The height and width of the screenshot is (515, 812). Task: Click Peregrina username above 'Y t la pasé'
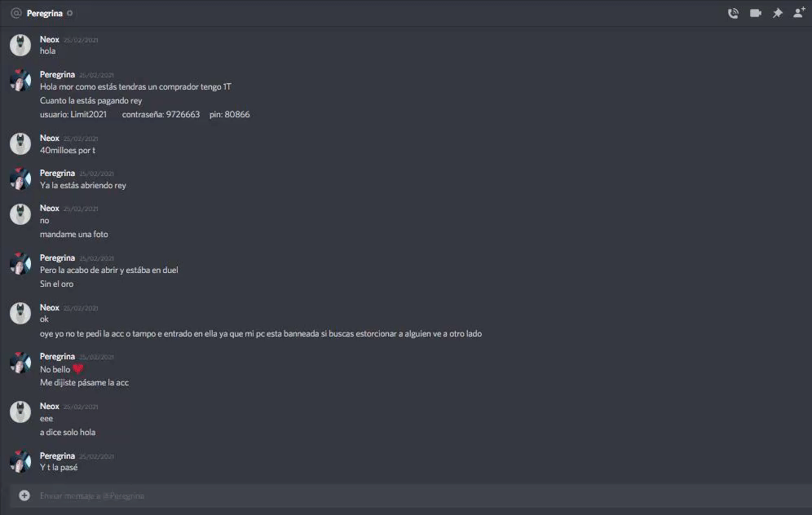click(58, 456)
